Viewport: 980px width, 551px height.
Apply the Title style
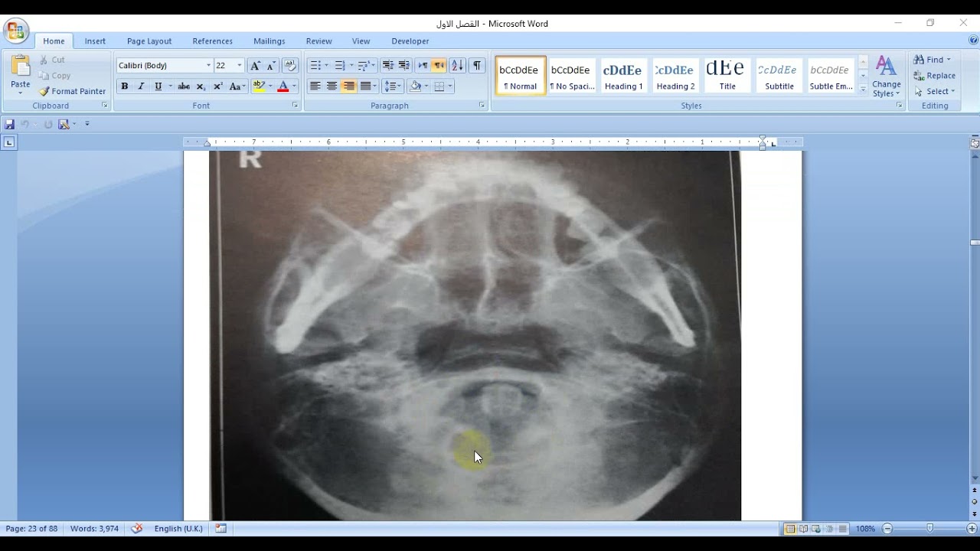727,76
